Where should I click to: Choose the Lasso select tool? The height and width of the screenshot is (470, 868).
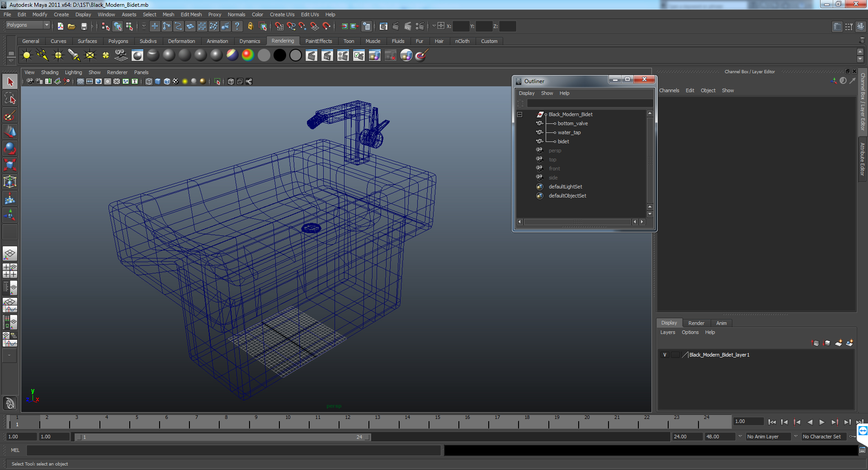10,99
